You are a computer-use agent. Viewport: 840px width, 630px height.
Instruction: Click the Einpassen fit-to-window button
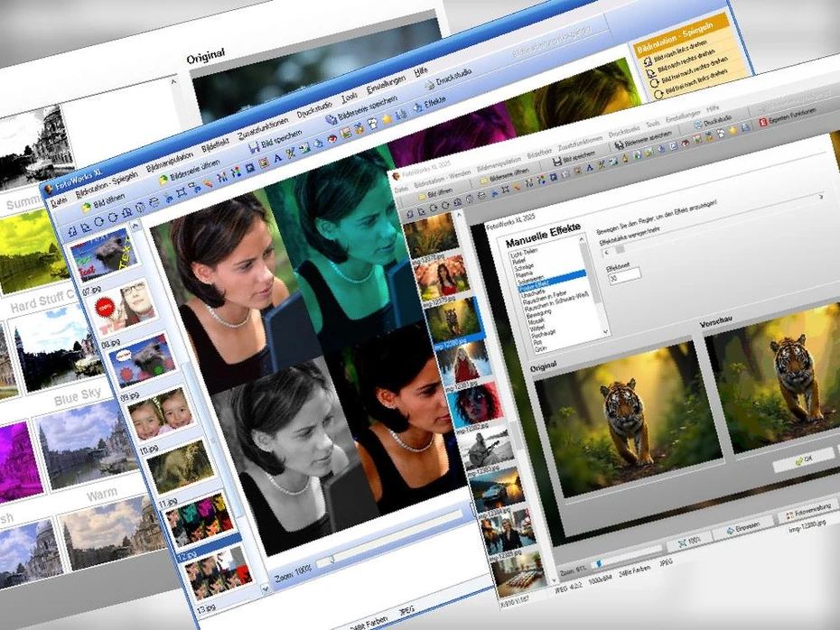742,526
